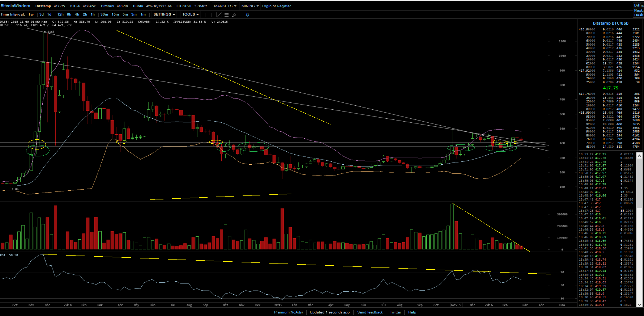Viewport: 644px width, 316px height.
Task: Open the MARKETS dropdown menu
Action: point(225,6)
